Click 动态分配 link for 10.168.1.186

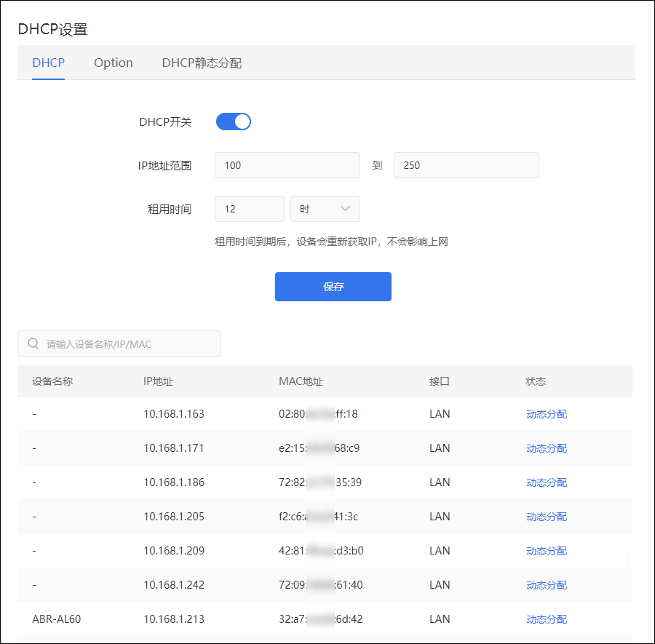[x=546, y=482]
